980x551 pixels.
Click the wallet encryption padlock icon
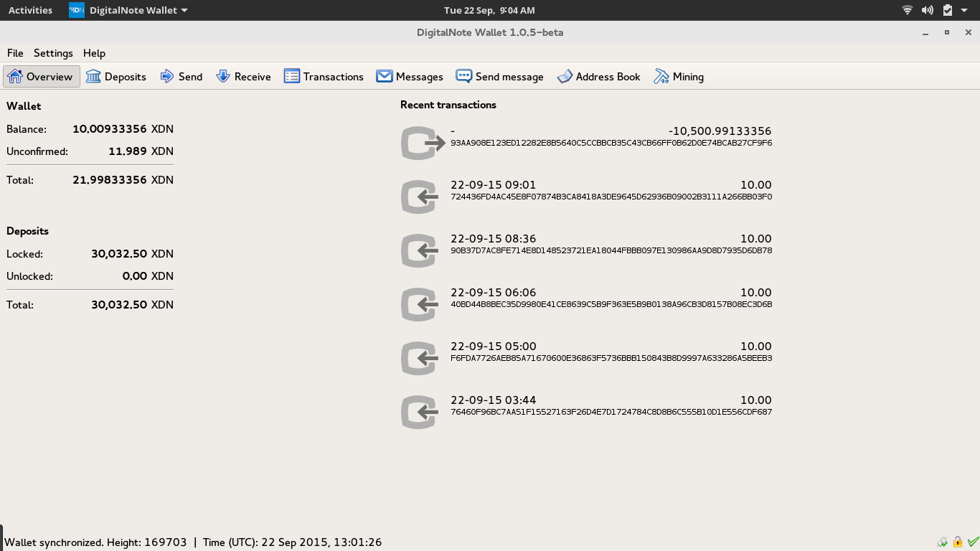(x=958, y=542)
